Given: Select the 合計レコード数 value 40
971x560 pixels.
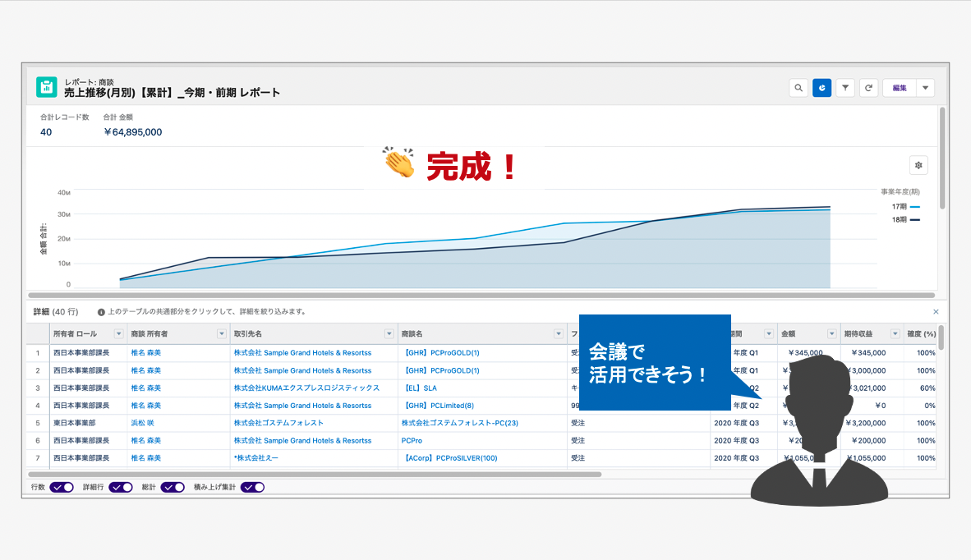Looking at the screenshot, I should coord(46,132).
